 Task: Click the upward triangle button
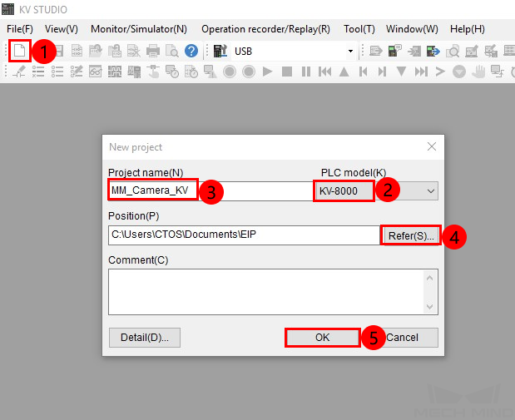(x=344, y=72)
